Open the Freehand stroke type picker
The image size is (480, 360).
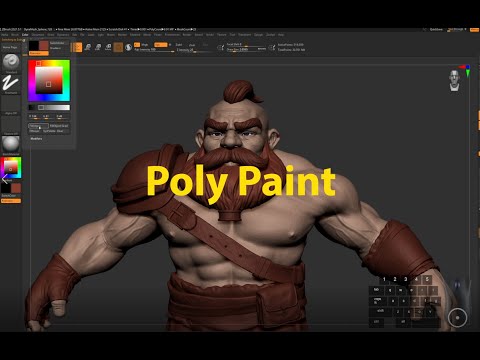point(11,83)
